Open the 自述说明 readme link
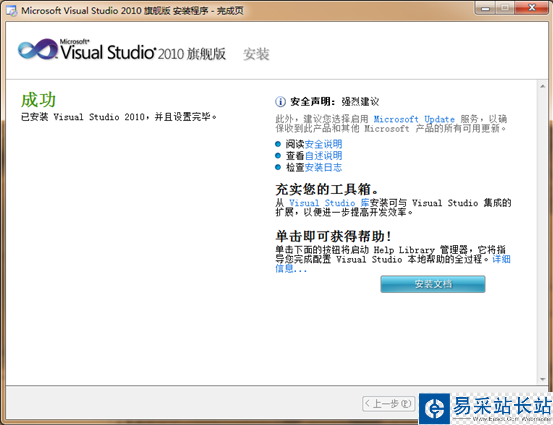Screen dimensions: 553x425 coord(323,156)
